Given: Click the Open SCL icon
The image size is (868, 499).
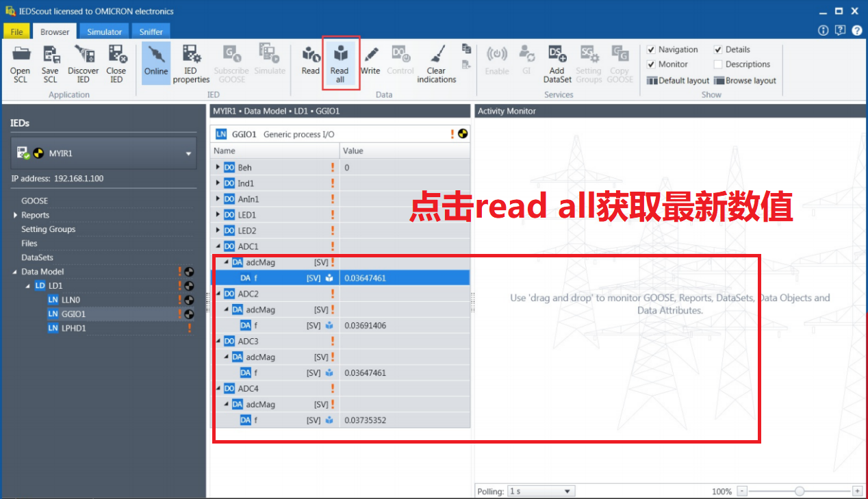Looking at the screenshot, I should point(21,55).
